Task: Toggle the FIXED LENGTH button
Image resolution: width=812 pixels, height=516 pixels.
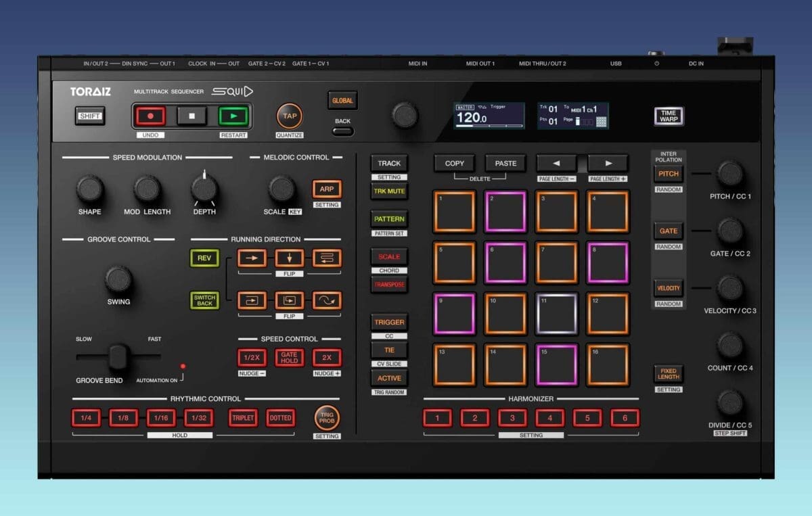Action: (x=669, y=374)
